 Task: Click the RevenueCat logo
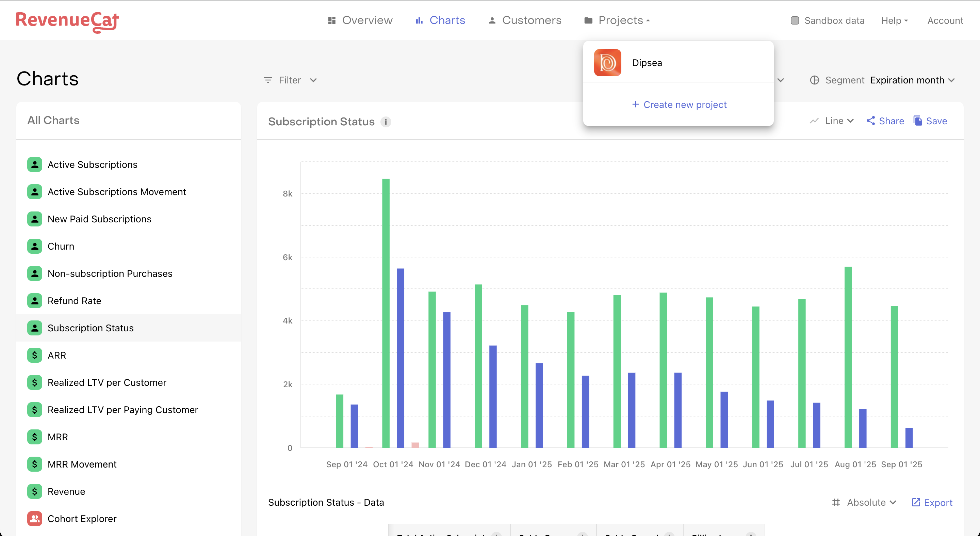pos(67,21)
